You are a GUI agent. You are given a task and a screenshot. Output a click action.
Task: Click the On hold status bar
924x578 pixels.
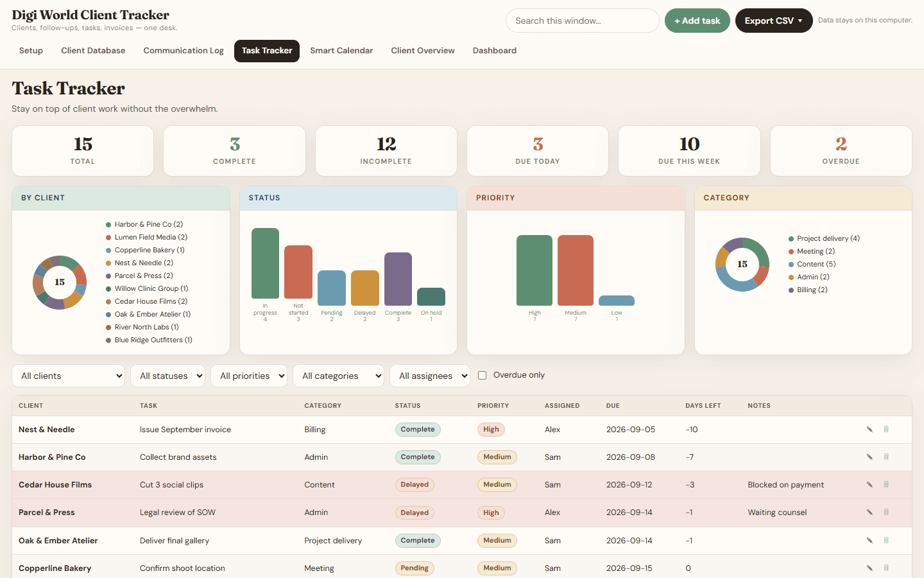point(431,297)
